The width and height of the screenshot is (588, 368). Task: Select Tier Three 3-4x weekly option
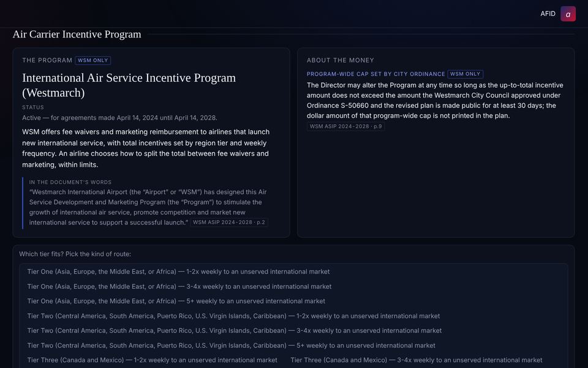417,360
